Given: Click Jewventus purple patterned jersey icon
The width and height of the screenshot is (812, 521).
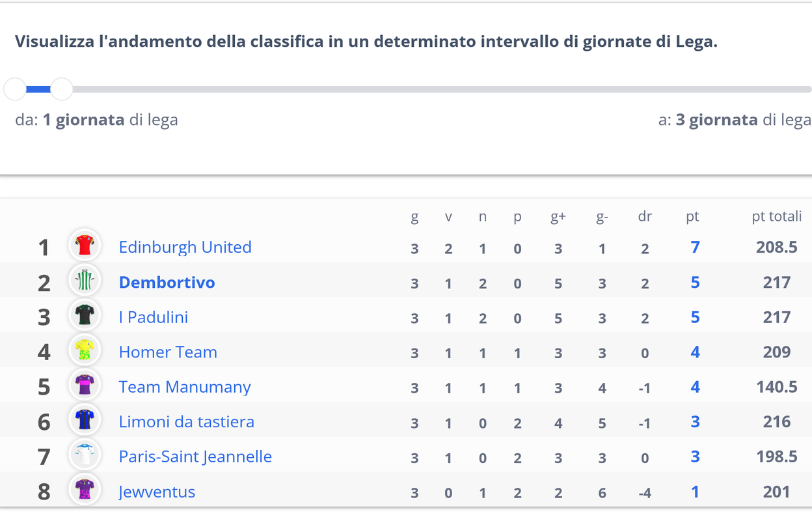Looking at the screenshot, I should point(85,491).
